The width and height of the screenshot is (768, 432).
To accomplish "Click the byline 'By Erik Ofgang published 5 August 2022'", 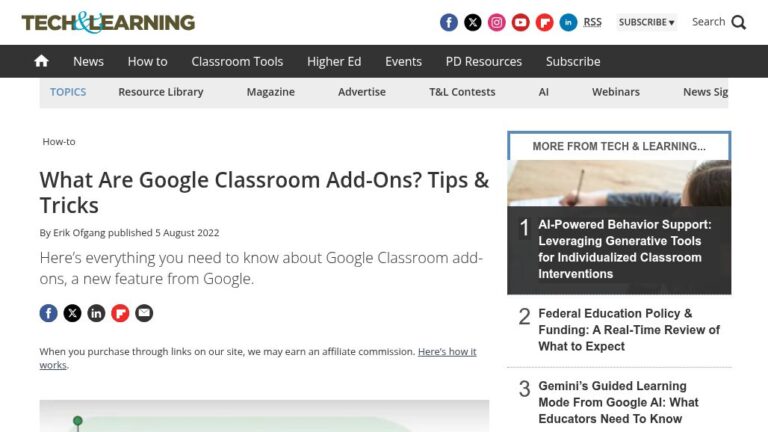I will (x=129, y=233).
